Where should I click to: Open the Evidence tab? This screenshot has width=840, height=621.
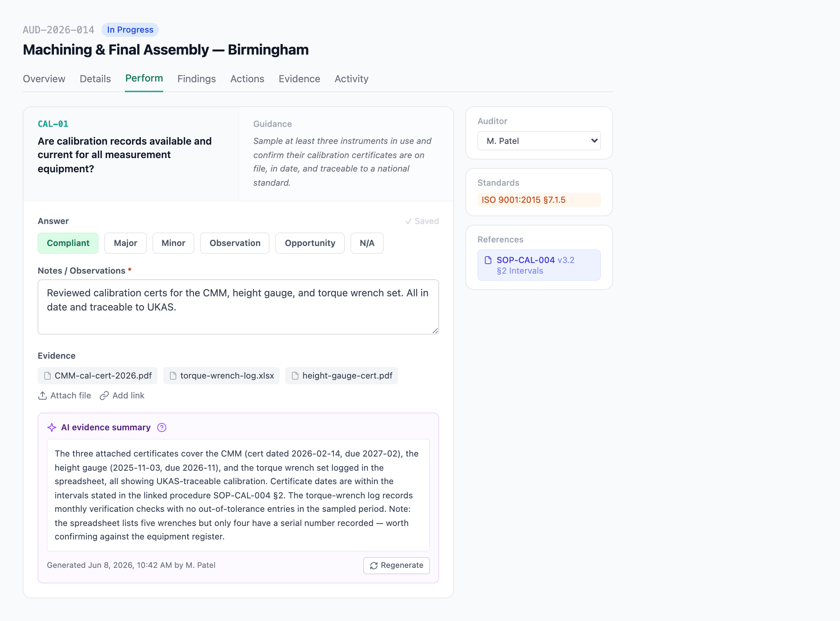(x=299, y=79)
